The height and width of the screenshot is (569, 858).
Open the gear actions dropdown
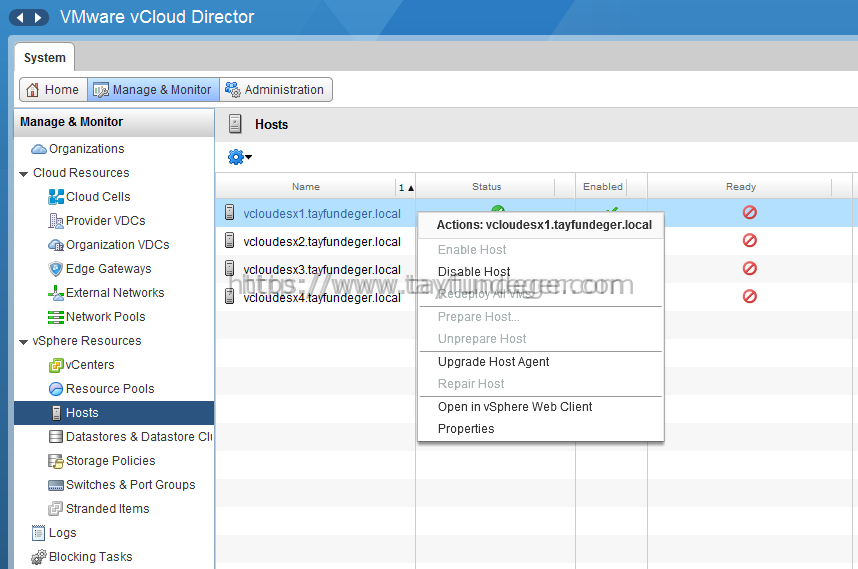pyautogui.click(x=240, y=158)
